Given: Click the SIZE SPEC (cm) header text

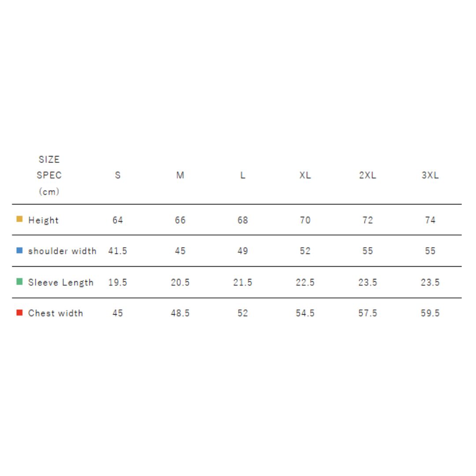Looking at the screenshot, I should (x=49, y=175).
